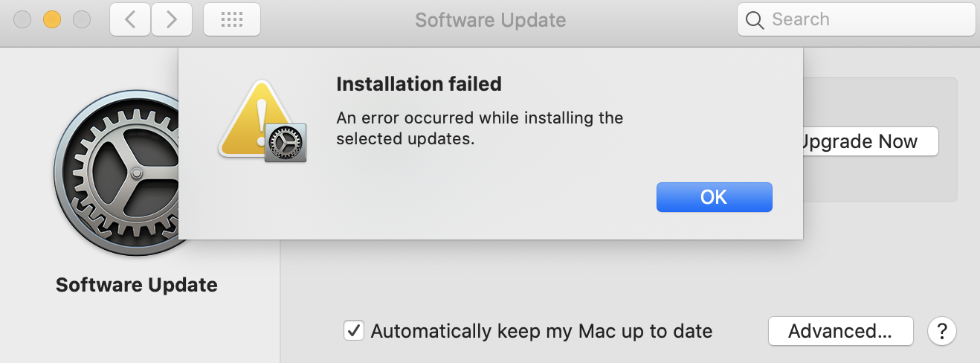Screen dimensions: 980x363
Task: Click the error occurred message text
Action: pos(480,128)
